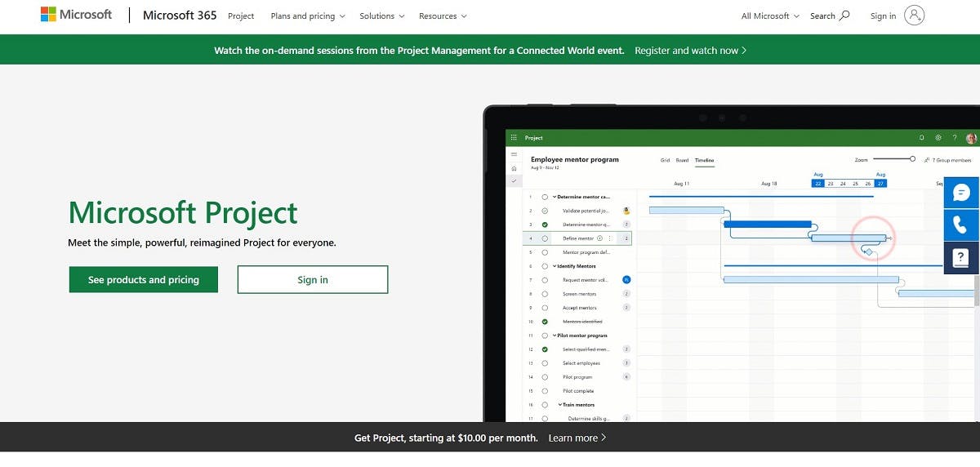Mark Screen mentors task complete
The width and height of the screenshot is (980, 467).
tap(545, 294)
